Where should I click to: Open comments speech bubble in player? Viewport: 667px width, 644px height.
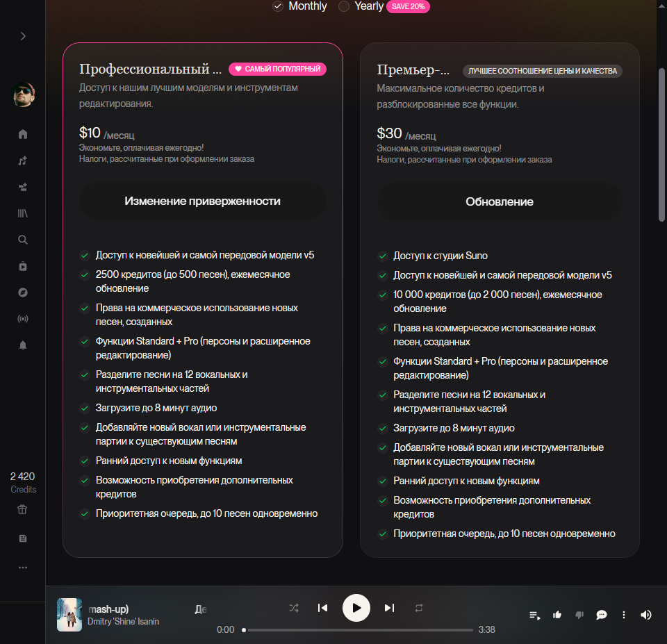click(601, 615)
